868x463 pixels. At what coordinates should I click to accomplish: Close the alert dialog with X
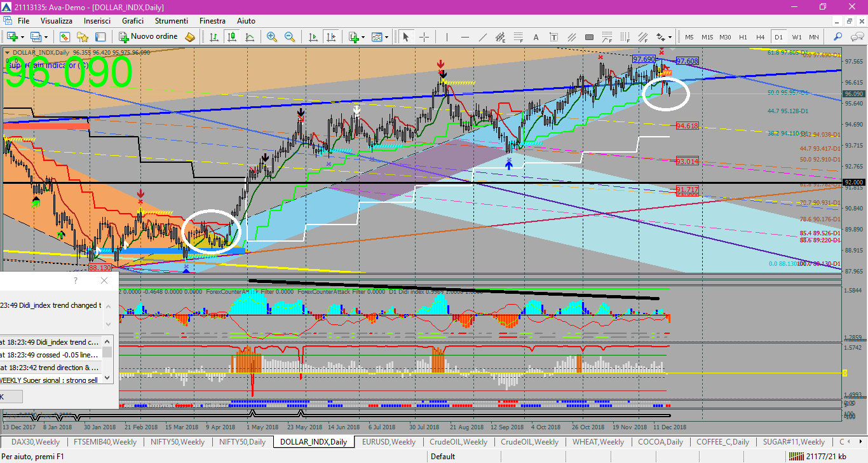point(104,280)
